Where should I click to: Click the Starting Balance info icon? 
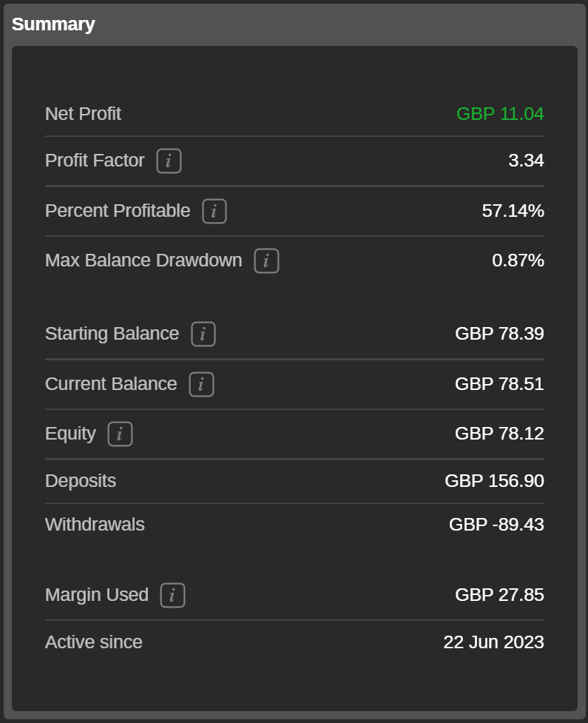(203, 334)
